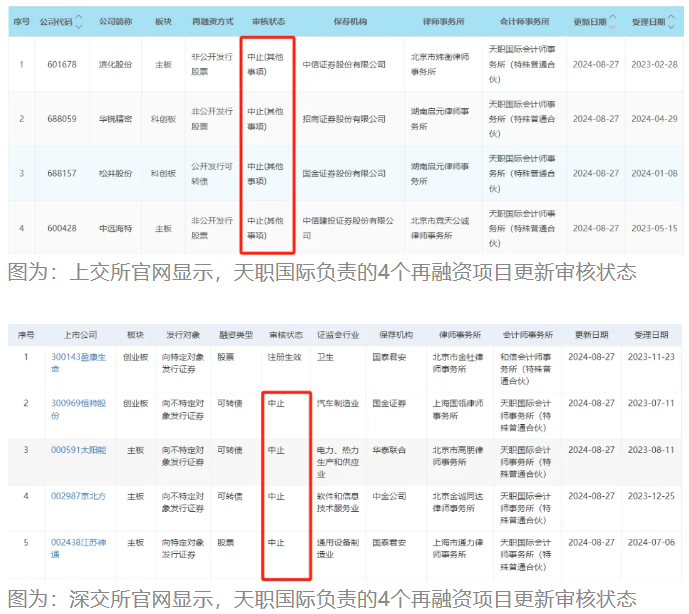The image size is (689, 614).
Task: Click accounting firm 和信会计师事务所
Action: tap(526, 369)
